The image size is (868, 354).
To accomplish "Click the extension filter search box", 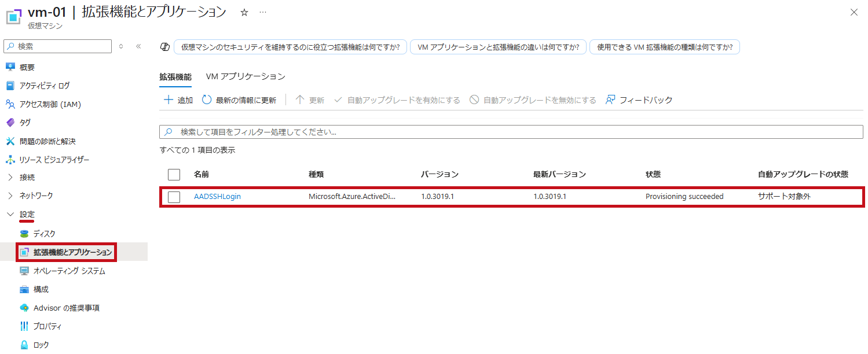I will (511, 132).
